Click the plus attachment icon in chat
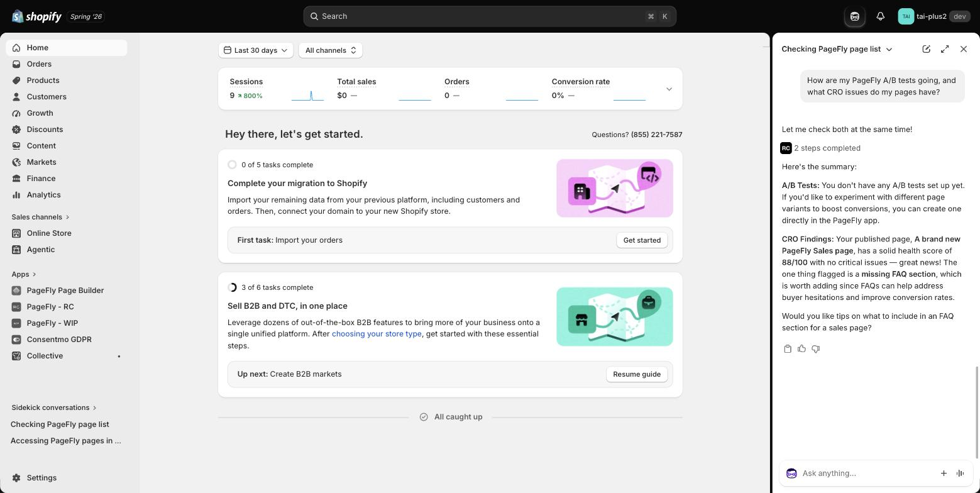Viewport: 980px width, 493px height. coord(944,474)
